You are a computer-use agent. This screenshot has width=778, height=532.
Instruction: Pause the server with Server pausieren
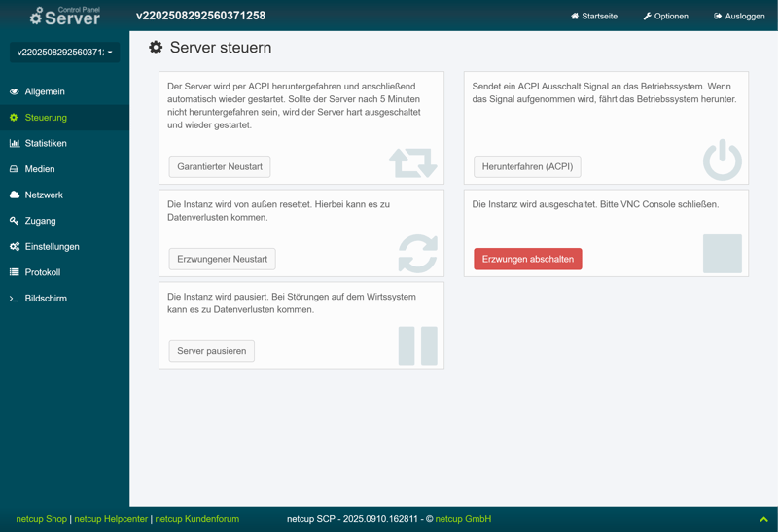(x=211, y=351)
